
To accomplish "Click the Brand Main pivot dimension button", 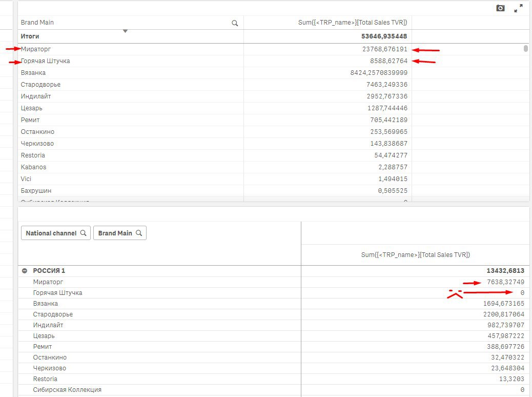I will [x=120, y=233].
